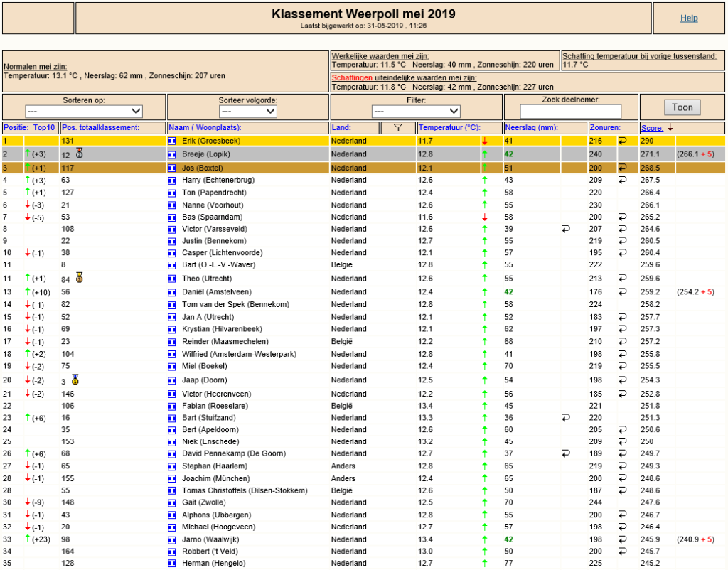728x570 pixels.
Task: Click the return arrow icon beside Erik's sunshine hours
Action: pos(623,141)
